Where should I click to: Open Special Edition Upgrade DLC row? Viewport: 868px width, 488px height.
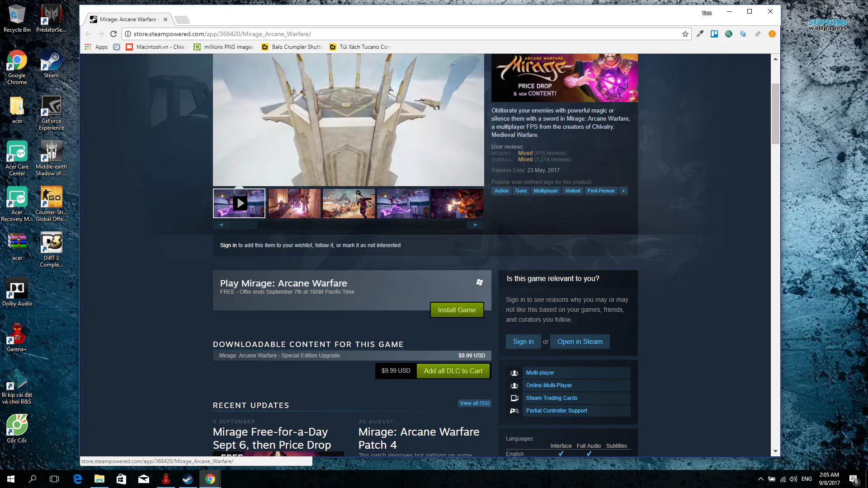point(352,356)
